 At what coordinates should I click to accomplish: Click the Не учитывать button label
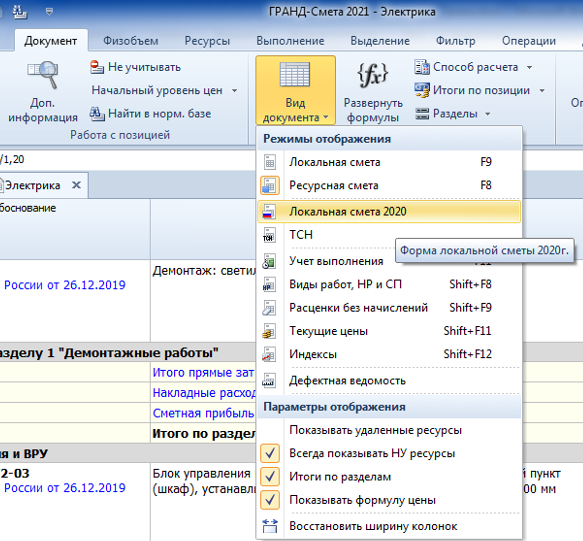144,67
